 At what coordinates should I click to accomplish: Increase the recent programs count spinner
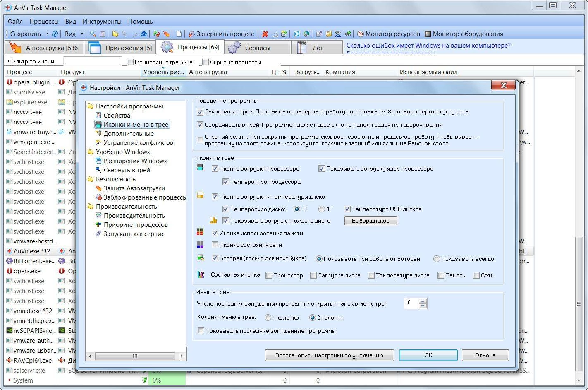coord(423,301)
